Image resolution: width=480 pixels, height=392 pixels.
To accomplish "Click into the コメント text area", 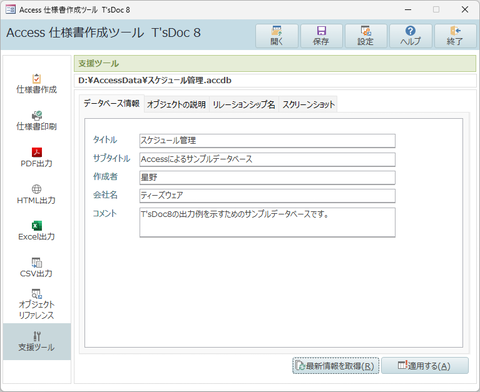I will 267,222.
